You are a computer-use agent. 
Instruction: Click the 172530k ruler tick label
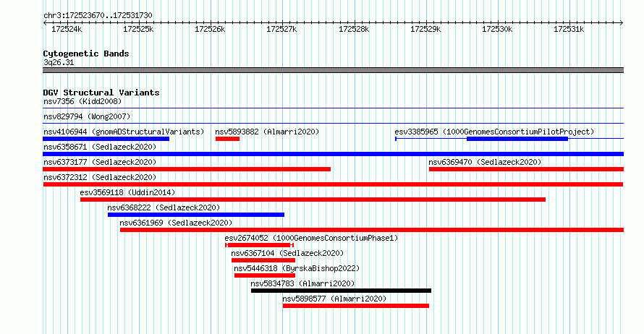click(x=497, y=29)
